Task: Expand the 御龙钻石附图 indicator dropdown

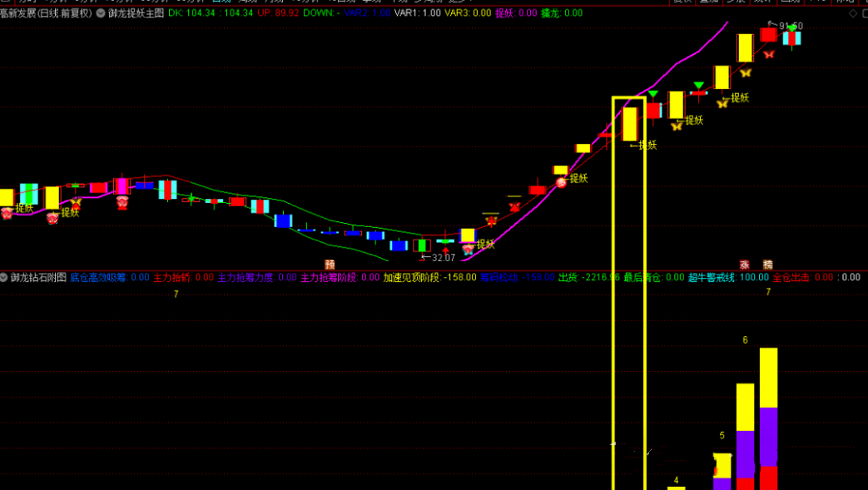Action: point(5,277)
